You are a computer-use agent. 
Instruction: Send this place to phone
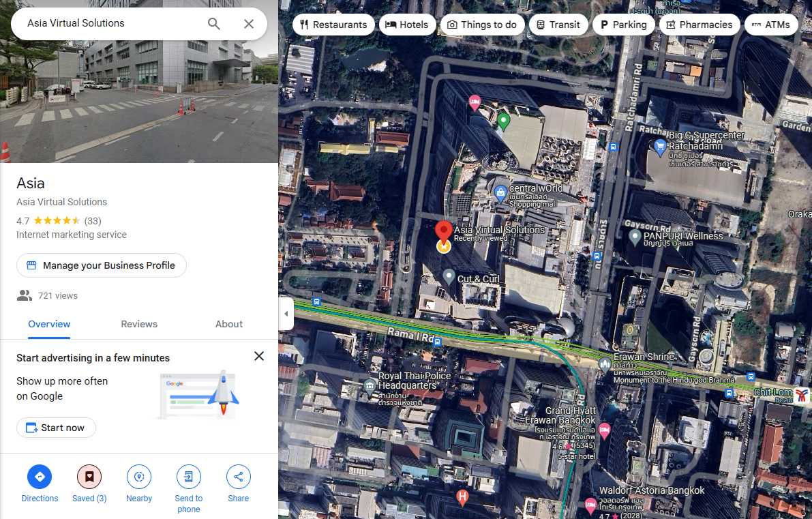[188, 477]
